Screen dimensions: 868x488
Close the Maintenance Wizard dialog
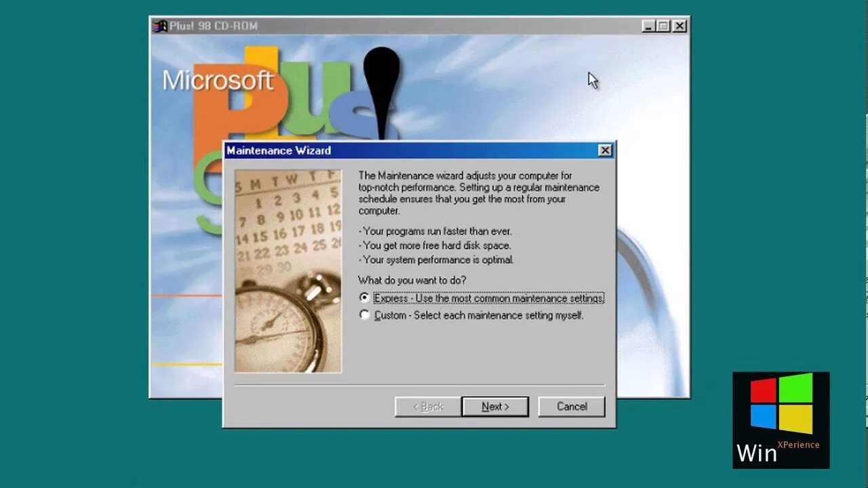(x=605, y=150)
